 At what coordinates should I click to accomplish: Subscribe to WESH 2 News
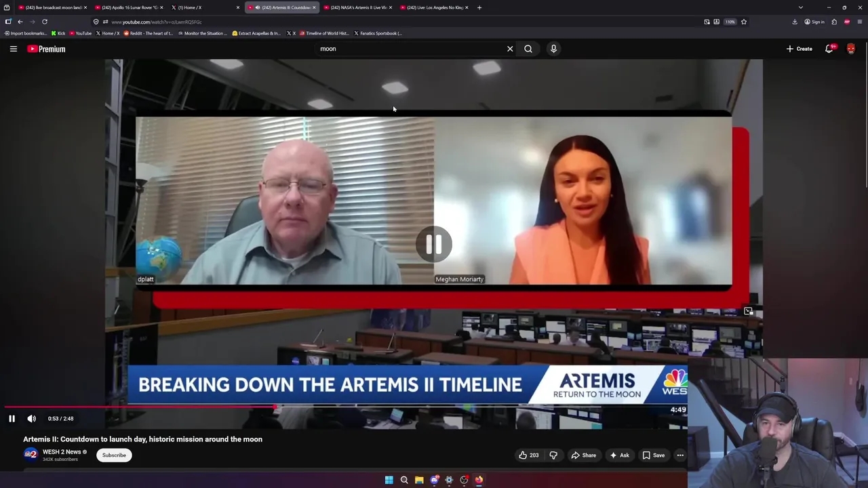pos(114,455)
